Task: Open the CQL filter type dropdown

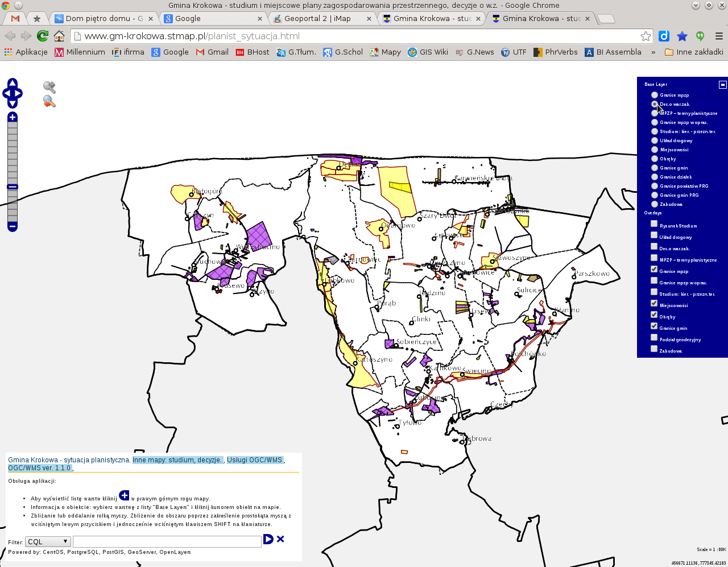Action: (48, 542)
